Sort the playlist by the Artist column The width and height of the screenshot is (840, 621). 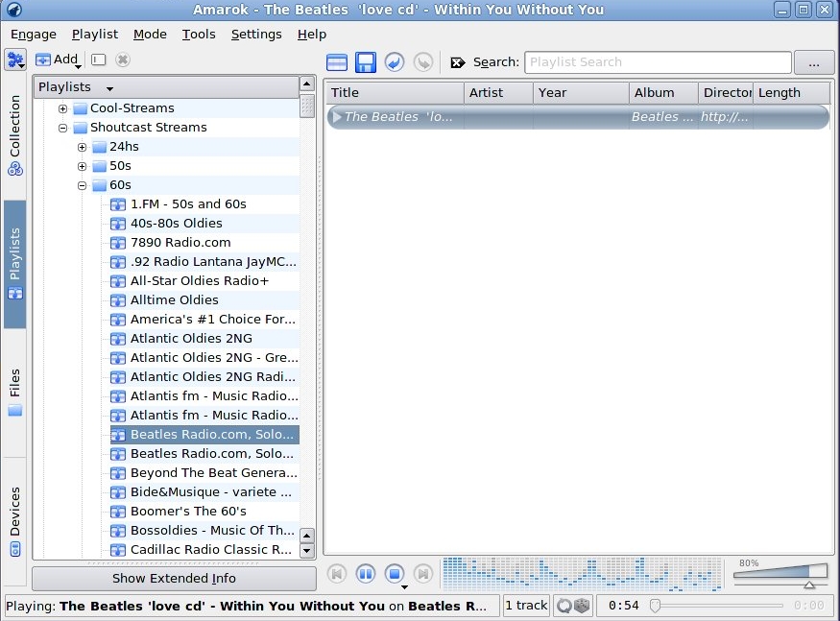click(499, 93)
